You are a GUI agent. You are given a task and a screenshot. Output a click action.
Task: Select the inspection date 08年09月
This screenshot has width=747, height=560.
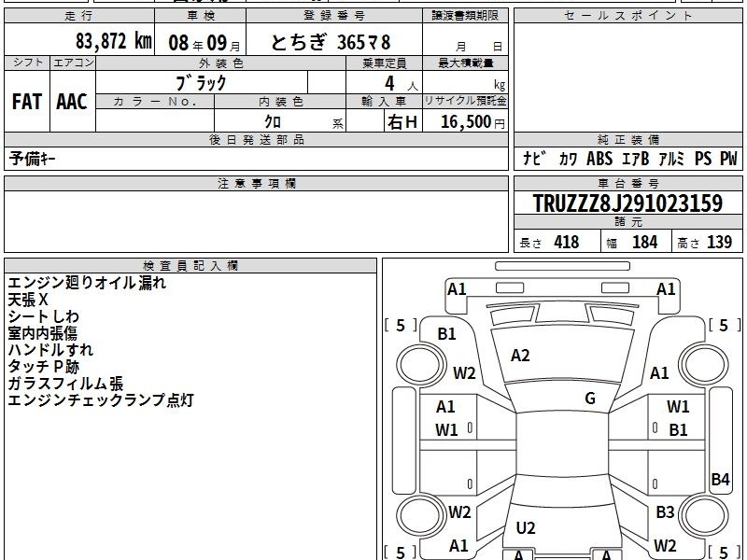pos(204,43)
